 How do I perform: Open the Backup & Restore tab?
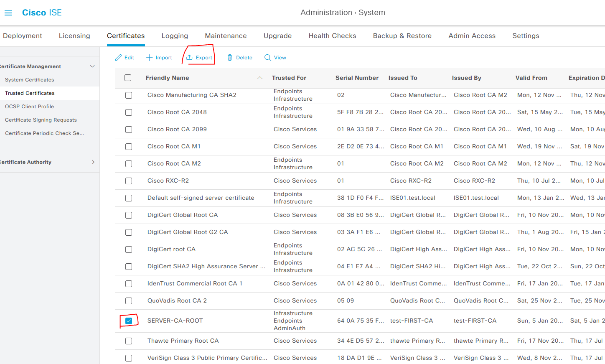click(x=402, y=36)
